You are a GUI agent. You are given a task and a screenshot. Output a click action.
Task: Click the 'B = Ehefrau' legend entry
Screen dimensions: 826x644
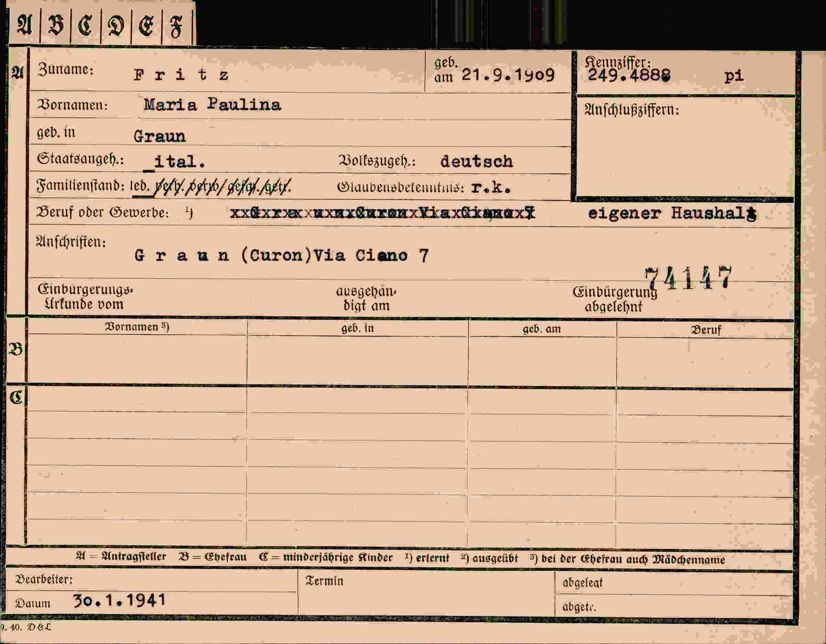click(213, 557)
